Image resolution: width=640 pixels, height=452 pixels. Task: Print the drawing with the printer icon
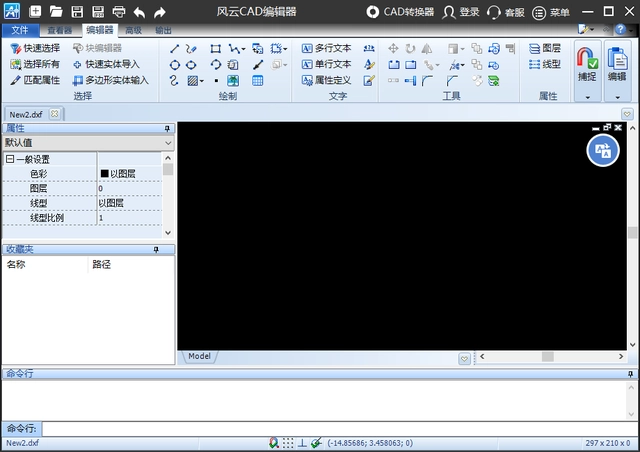(x=119, y=11)
